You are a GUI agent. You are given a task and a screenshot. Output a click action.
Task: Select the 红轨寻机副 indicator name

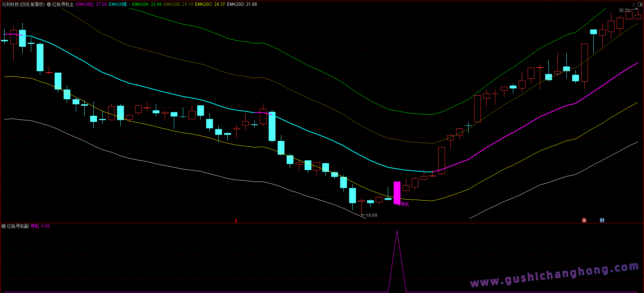click(18, 226)
